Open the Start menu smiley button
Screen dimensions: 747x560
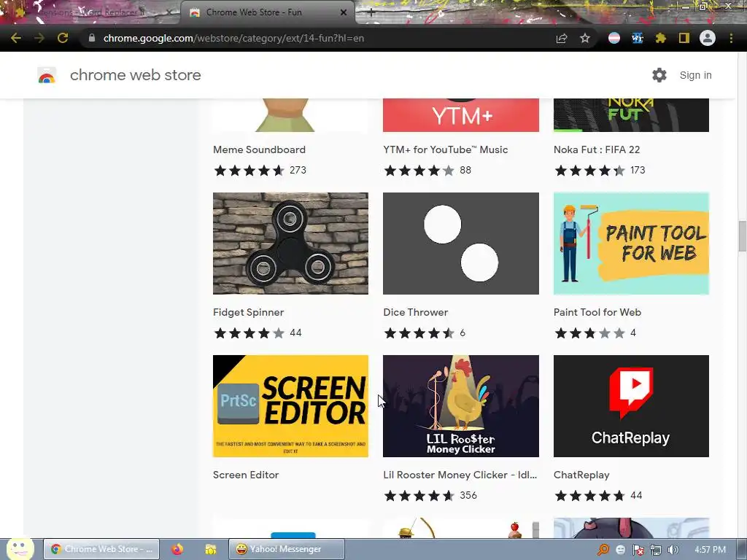[20, 548]
